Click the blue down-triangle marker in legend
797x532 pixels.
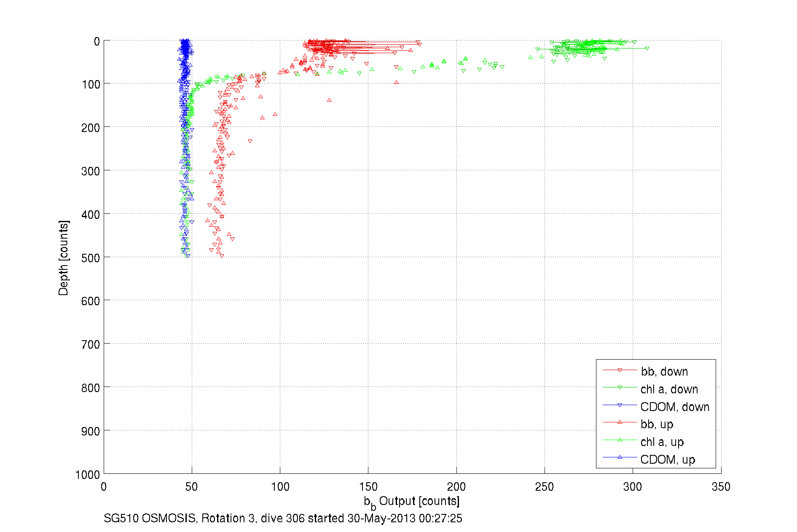(x=620, y=405)
